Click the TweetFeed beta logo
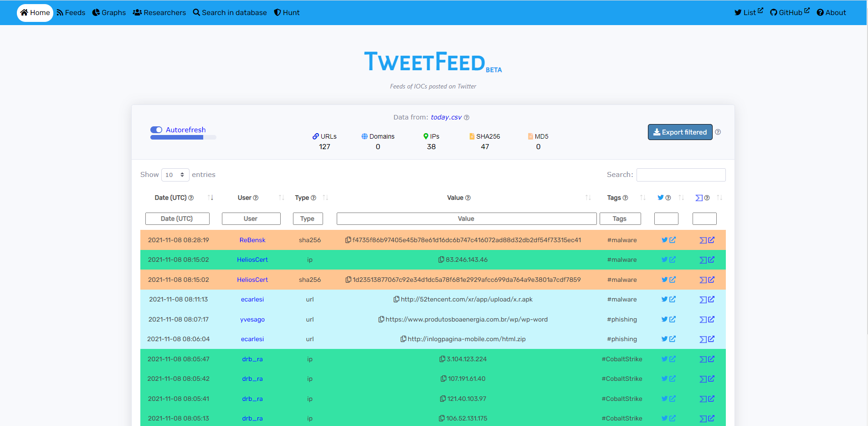This screenshot has width=868, height=426. coord(433,62)
